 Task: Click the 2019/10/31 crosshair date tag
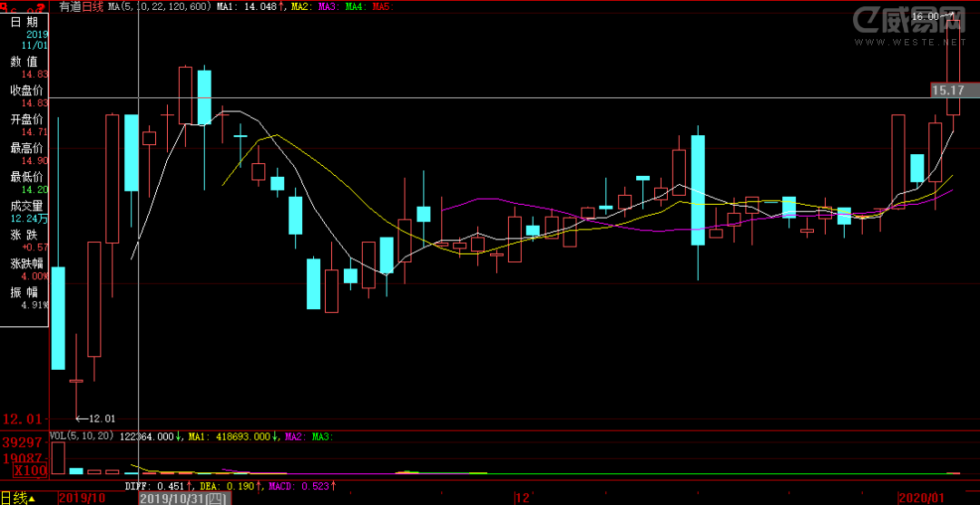(x=182, y=498)
